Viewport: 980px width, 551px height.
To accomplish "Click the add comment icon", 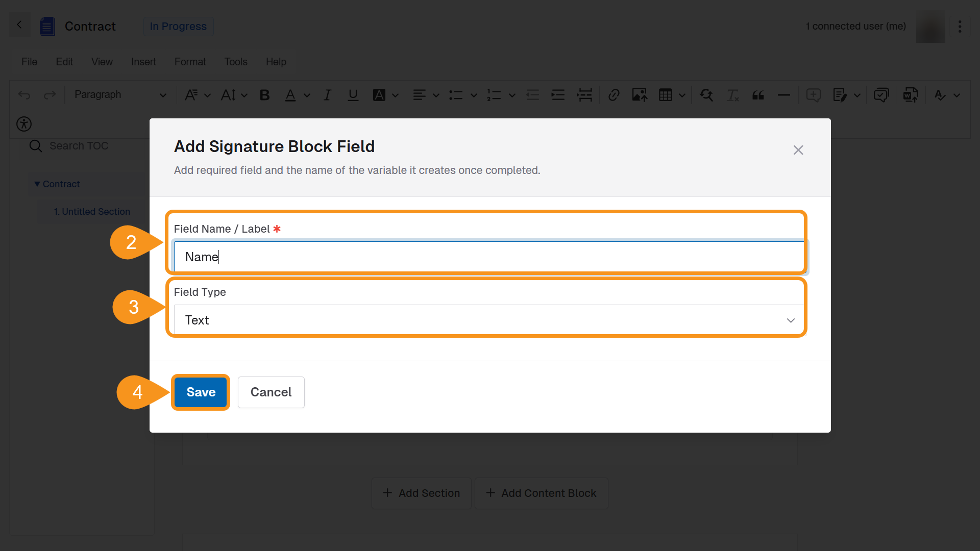I will coord(813,95).
